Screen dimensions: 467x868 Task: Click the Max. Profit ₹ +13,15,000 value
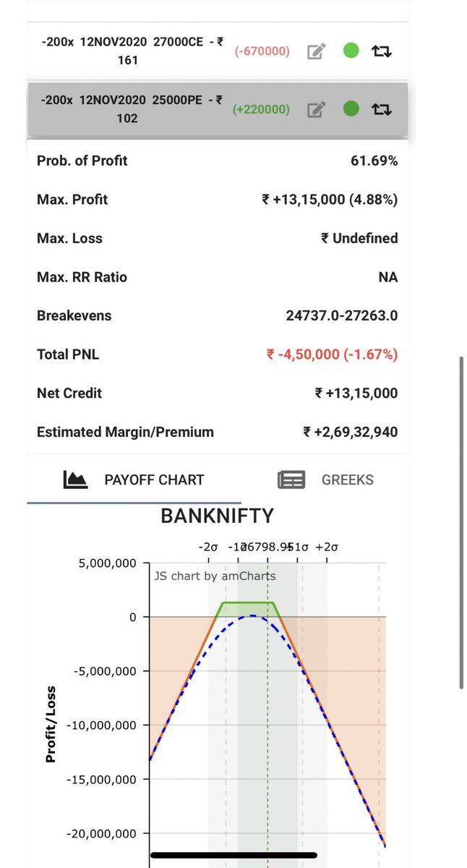330,200
